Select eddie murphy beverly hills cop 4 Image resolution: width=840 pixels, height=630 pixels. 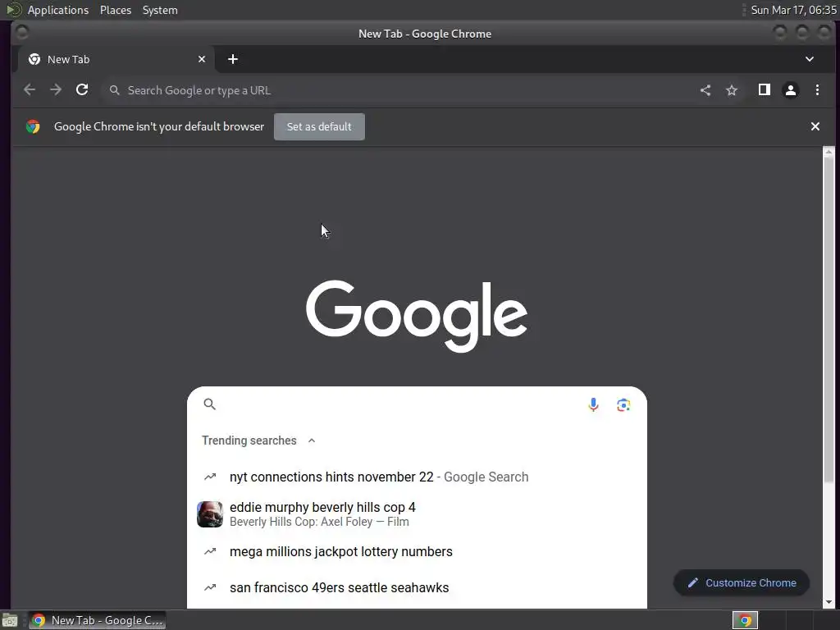(x=417, y=514)
